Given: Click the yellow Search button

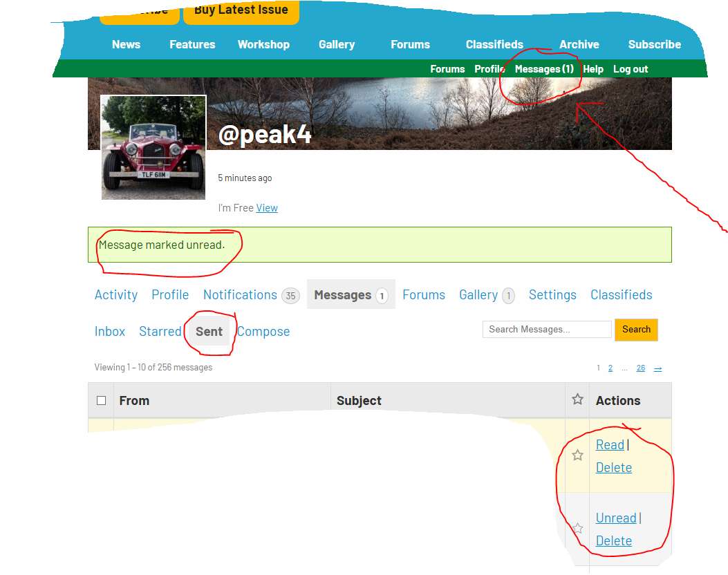Looking at the screenshot, I should coord(636,330).
